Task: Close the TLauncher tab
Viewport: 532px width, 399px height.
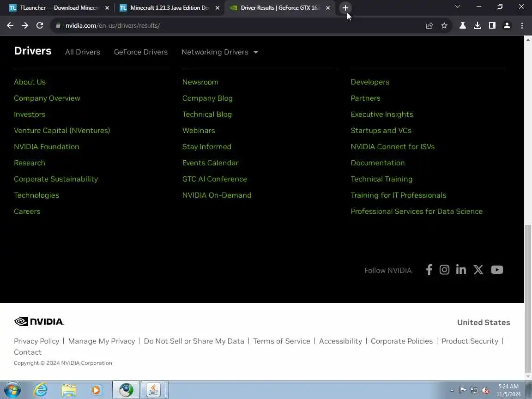Action: tap(107, 8)
